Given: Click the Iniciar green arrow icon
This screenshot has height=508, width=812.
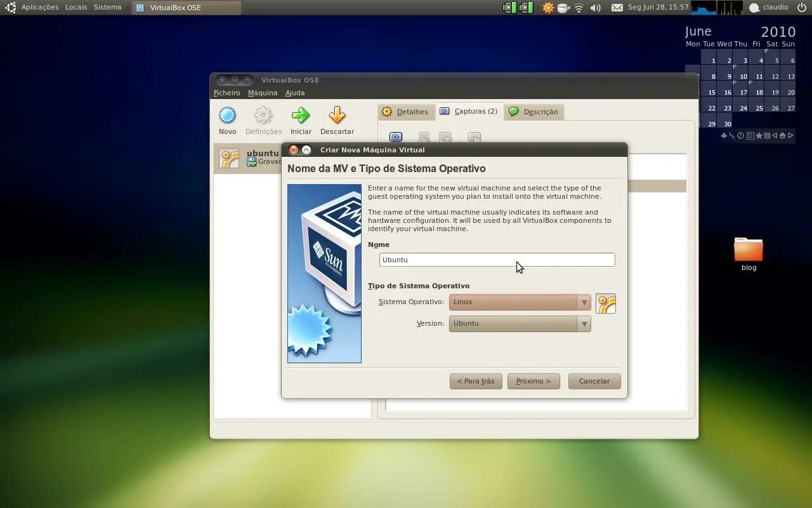Looking at the screenshot, I should pyautogui.click(x=301, y=116).
